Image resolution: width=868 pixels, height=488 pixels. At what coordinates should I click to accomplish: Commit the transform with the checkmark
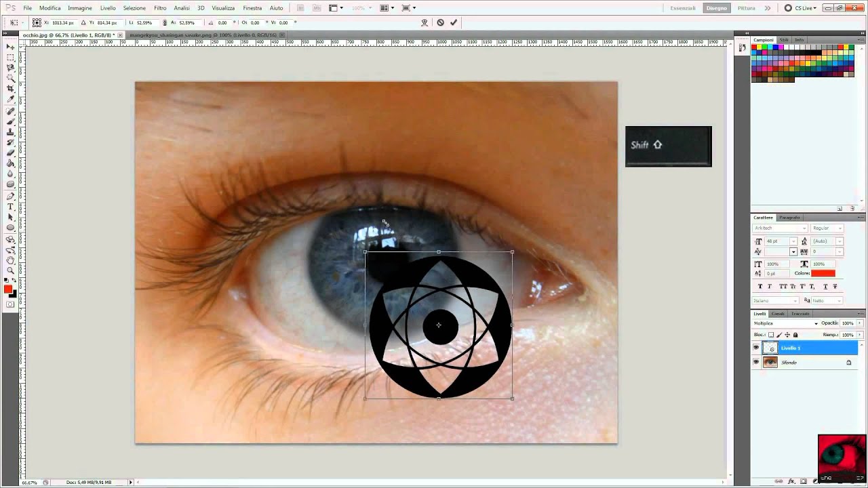point(454,22)
